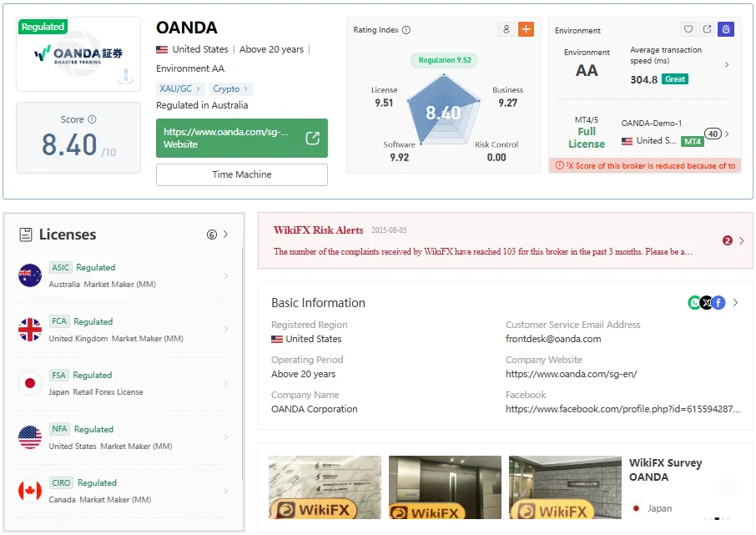Open second survey photo of hallway
The image size is (756, 535).
(x=445, y=487)
